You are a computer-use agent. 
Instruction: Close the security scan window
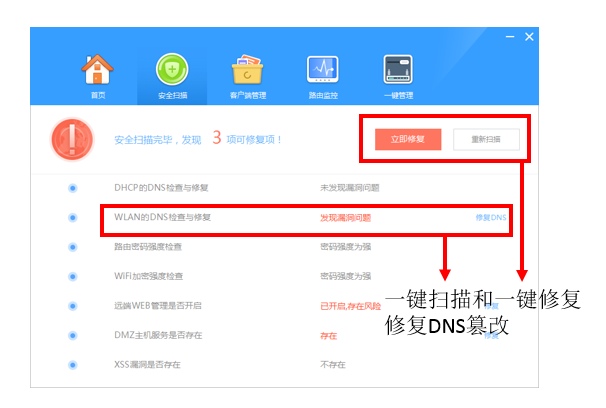tap(529, 37)
